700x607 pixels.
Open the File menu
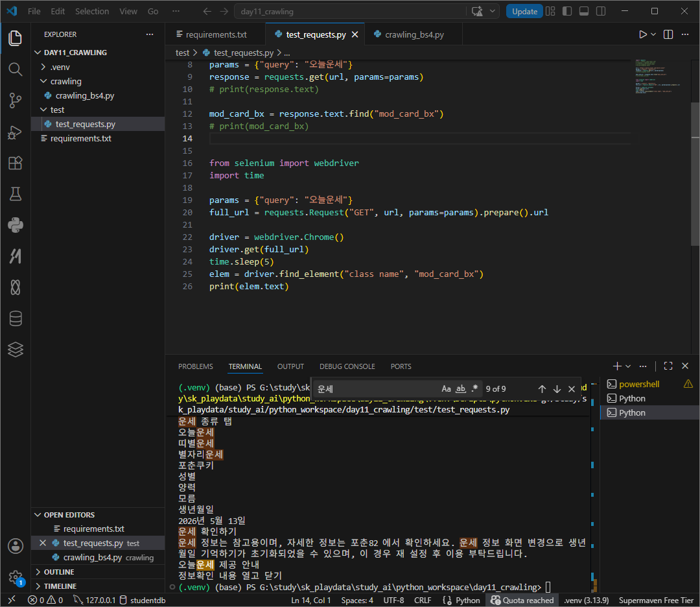coord(34,11)
